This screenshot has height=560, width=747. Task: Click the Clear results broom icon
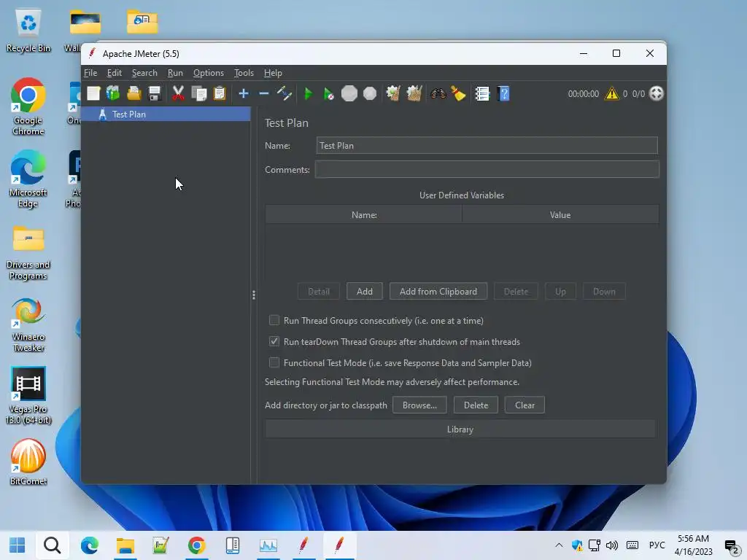[393, 93]
